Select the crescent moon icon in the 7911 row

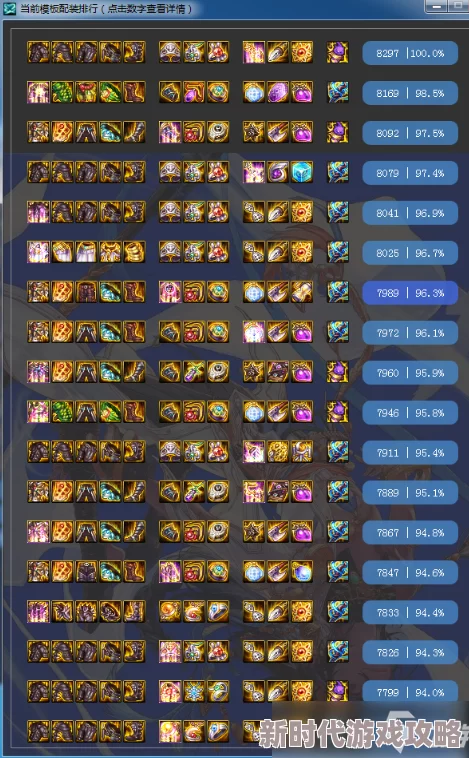pos(302,452)
